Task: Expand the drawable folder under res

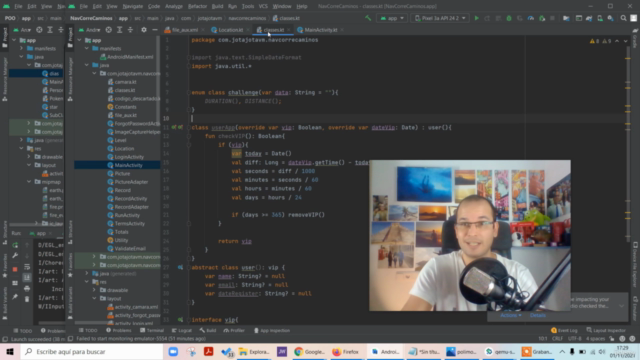Action: pos(94,290)
